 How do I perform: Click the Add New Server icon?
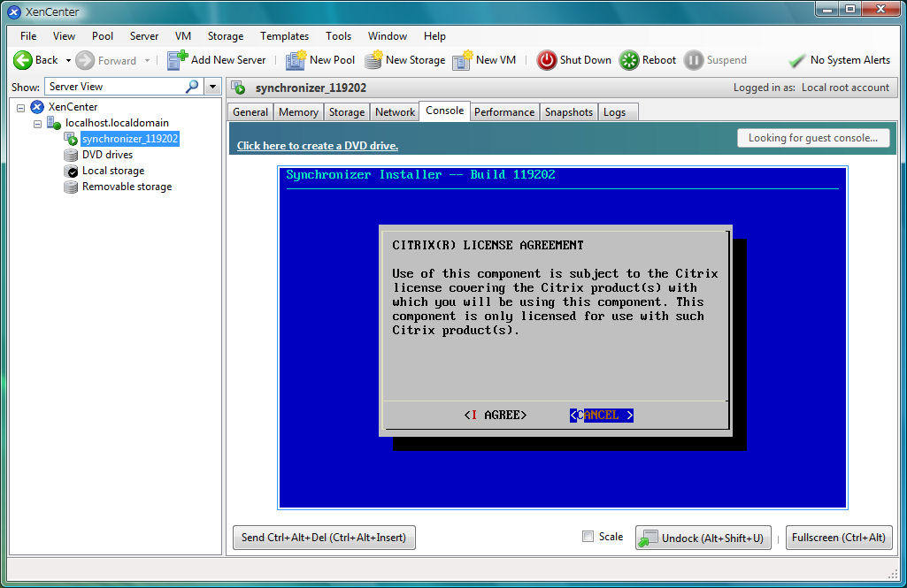(x=177, y=60)
